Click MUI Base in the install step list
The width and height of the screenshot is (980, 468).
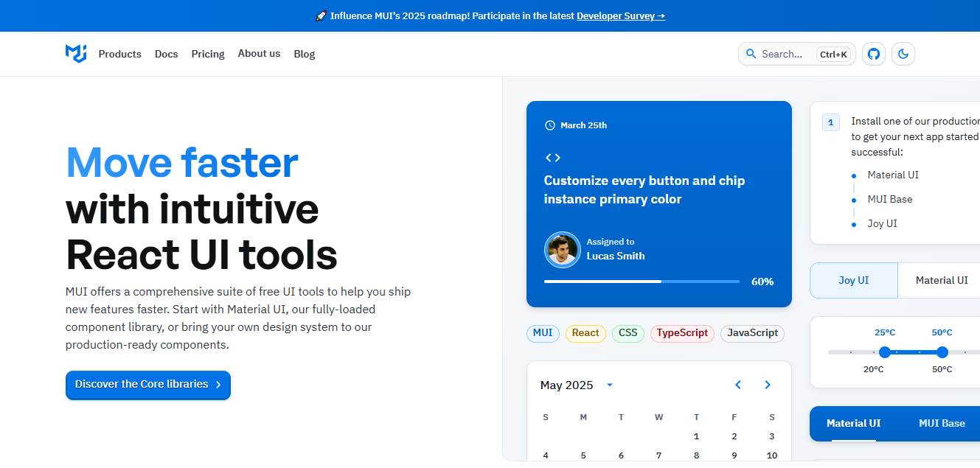click(x=890, y=200)
